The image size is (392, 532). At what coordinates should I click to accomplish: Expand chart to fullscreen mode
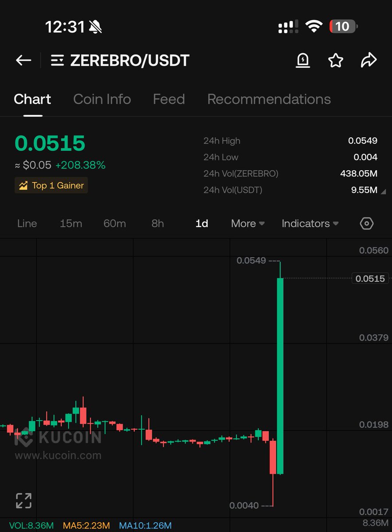[x=24, y=500]
